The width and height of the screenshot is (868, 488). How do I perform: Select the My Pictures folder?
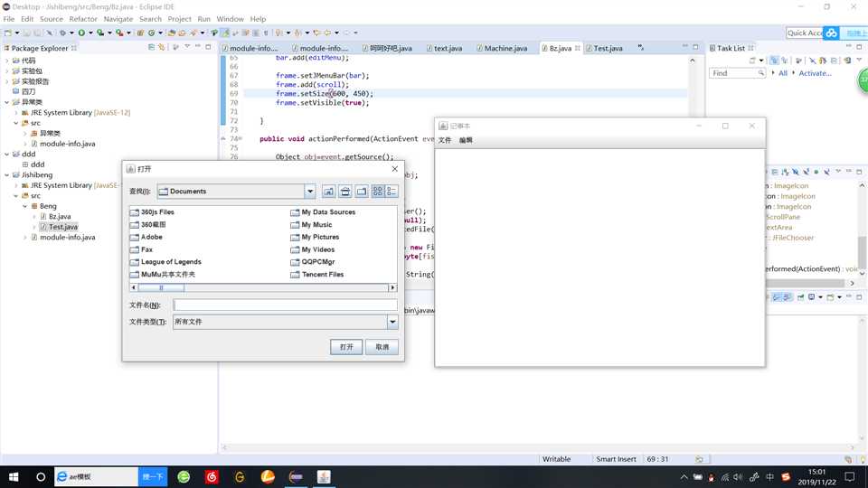[315, 237]
